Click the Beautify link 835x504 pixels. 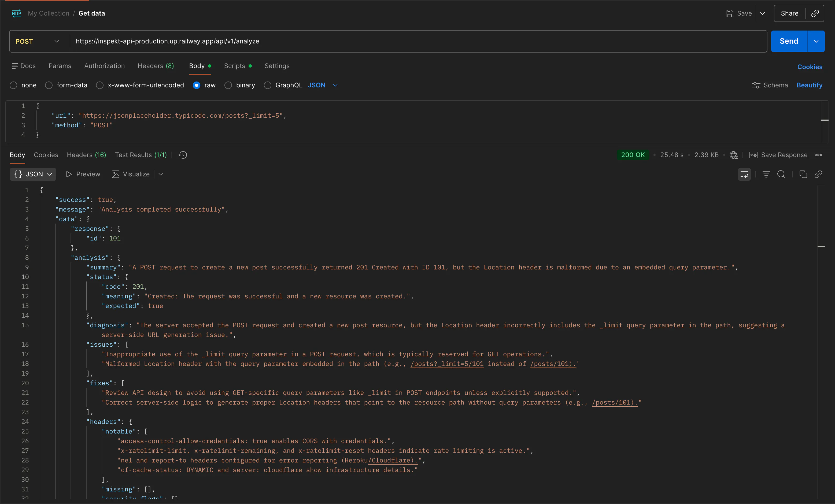[809, 85]
